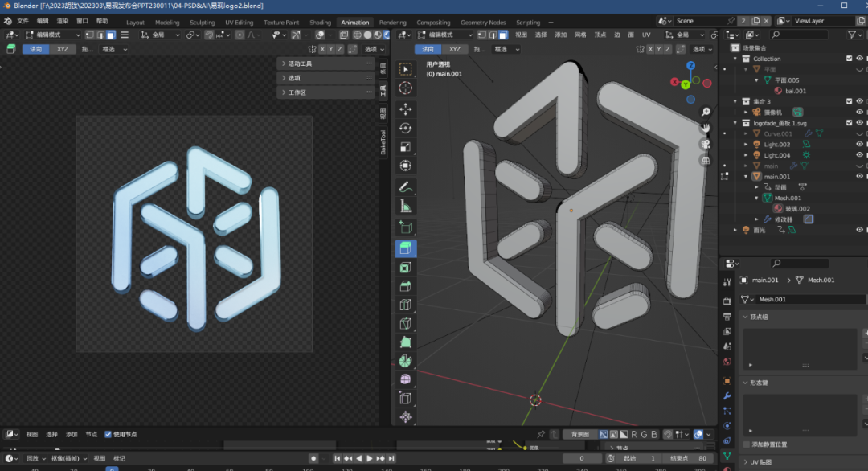Toggle 使用节点 checkbox in node editor
868x471 pixels.
108,435
